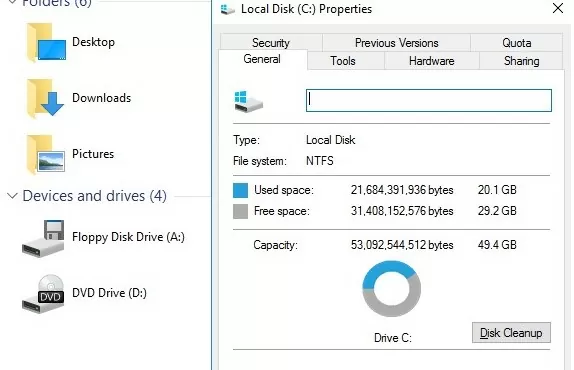Click the 31,408,152,576 bytes free value

point(402,211)
